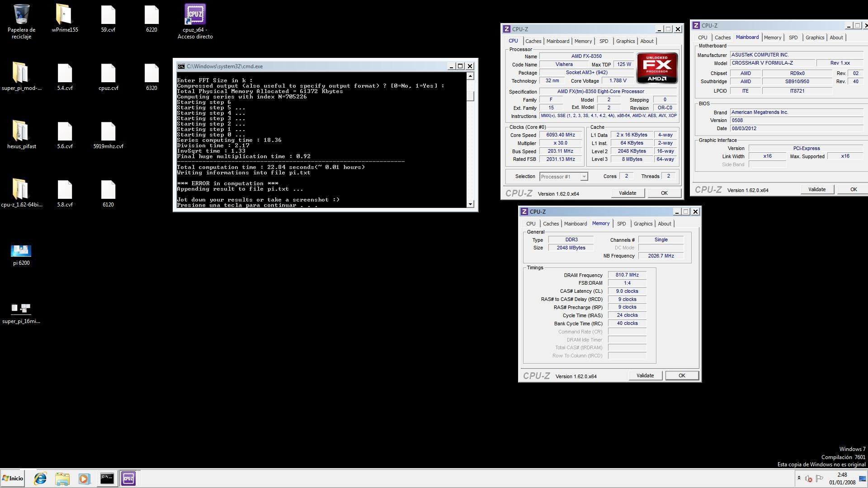Image resolution: width=868 pixels, height=488 pixels.
Task: Select the 6120 file icon
Action: coord(108,193)
